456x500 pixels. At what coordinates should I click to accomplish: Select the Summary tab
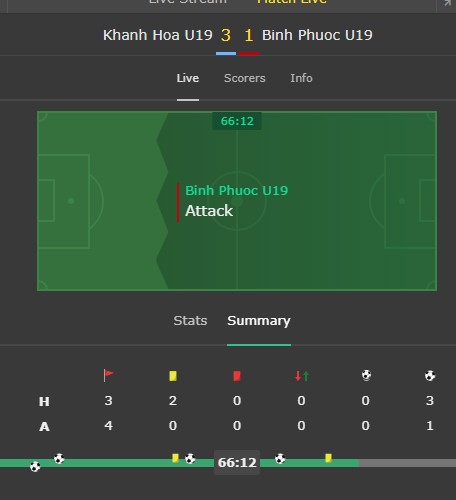(x=259, y=320)
